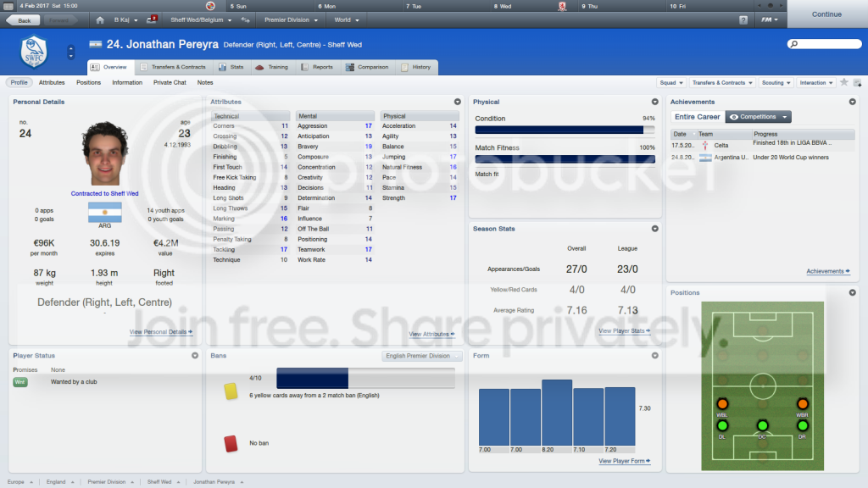This screenshot has width=868, height=488.
Task: Expand the Competitions dropdown in Achievements
Action: (x=759, y=117)
